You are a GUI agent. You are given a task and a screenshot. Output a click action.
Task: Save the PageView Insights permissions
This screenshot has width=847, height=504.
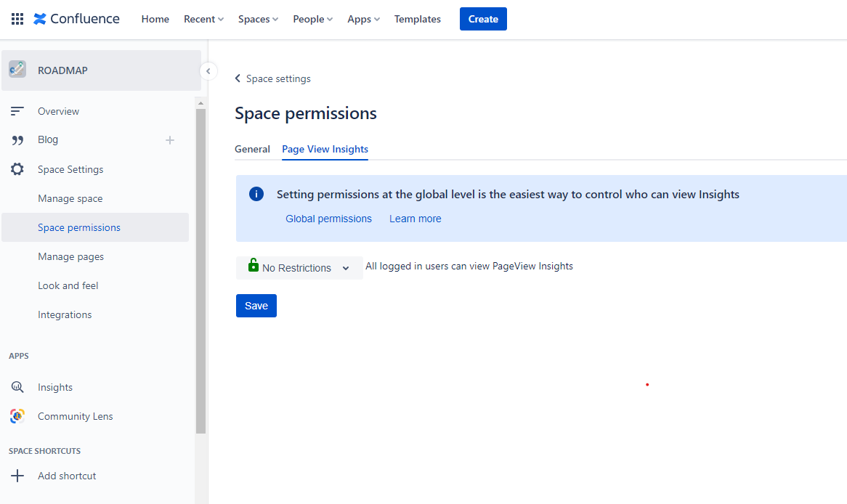pos(256,305)
